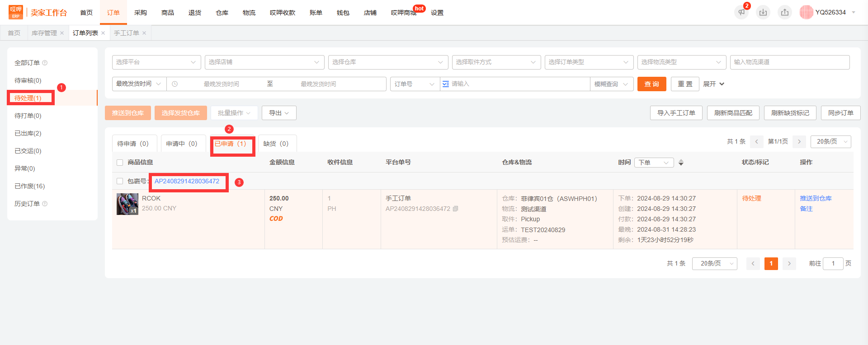Image resolution: width=868 pixels, height=345 pixels.
Task: Open the 设置 top menu
Action: tap(437, 13)
